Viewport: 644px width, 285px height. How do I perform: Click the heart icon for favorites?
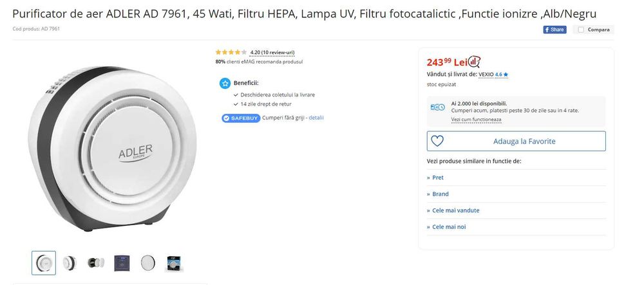pyautogui.click(x=437, y=141)
